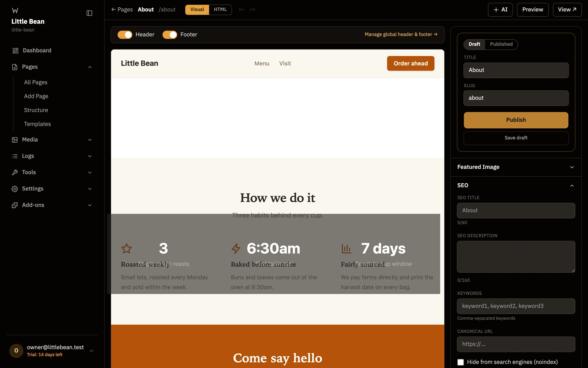Expand the Featured Image section
588x368 pixels.
516,167
